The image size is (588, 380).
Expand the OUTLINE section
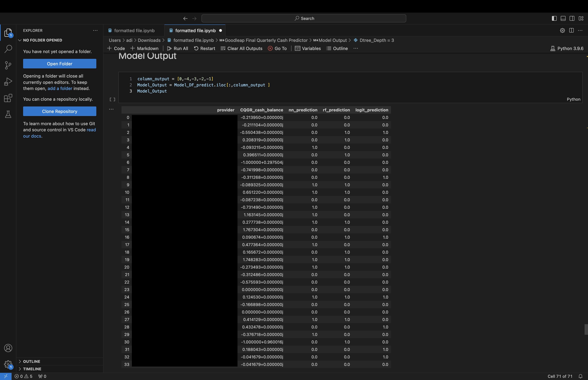point(32,361)
